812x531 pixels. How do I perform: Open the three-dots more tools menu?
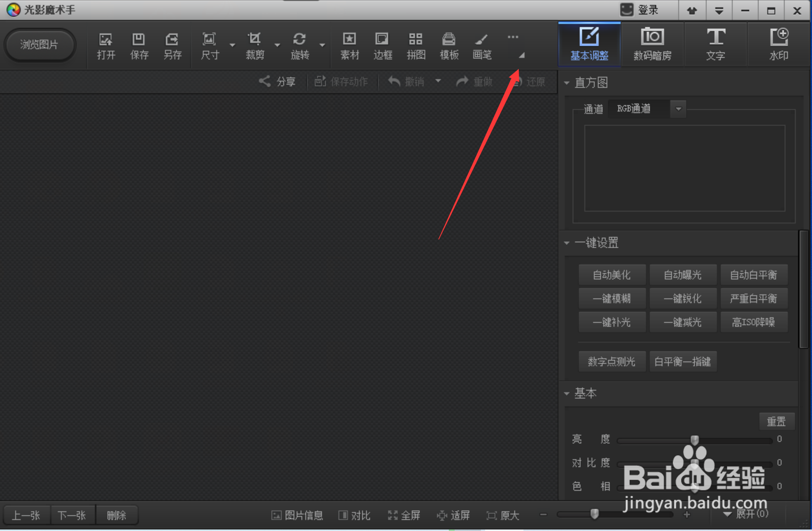click(513, 37)
